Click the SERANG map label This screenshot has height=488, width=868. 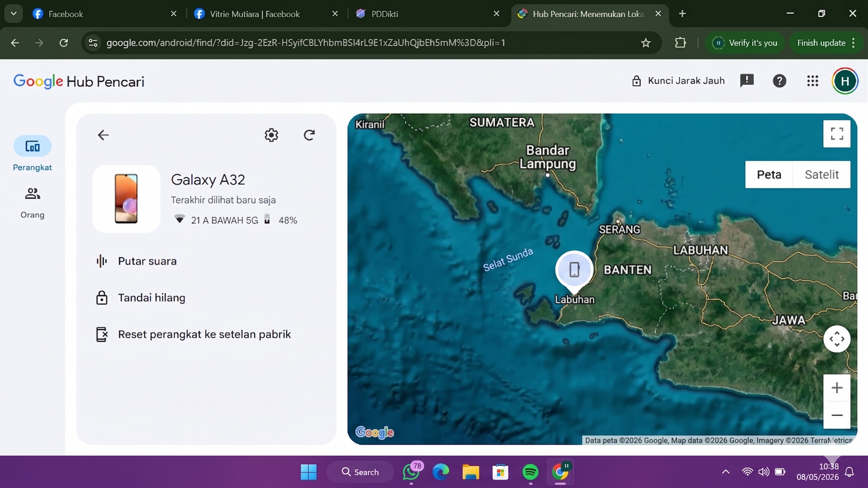pyautogui.click(x=620, y=230)
